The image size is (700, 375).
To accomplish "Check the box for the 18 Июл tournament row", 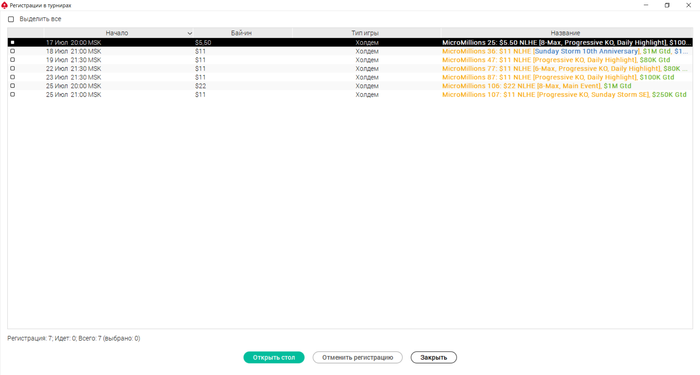I will pos(12,51).
